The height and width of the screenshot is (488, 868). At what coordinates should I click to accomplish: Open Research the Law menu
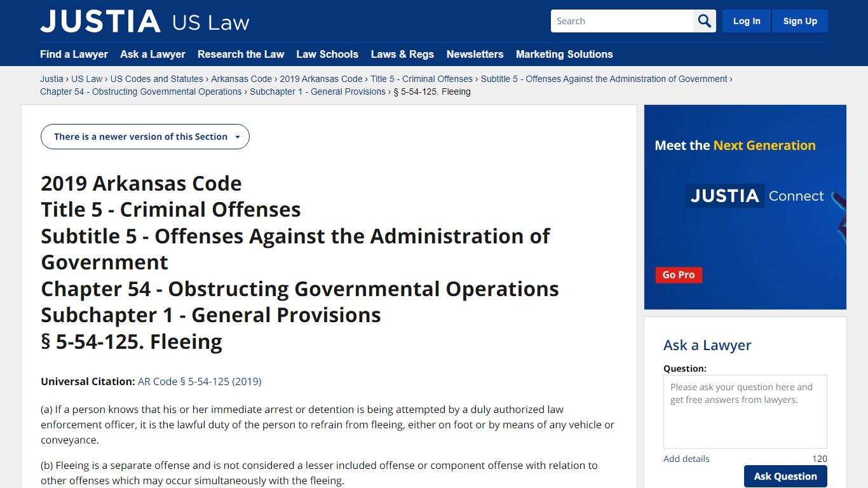pyautogui.click(x=241, y=54)
